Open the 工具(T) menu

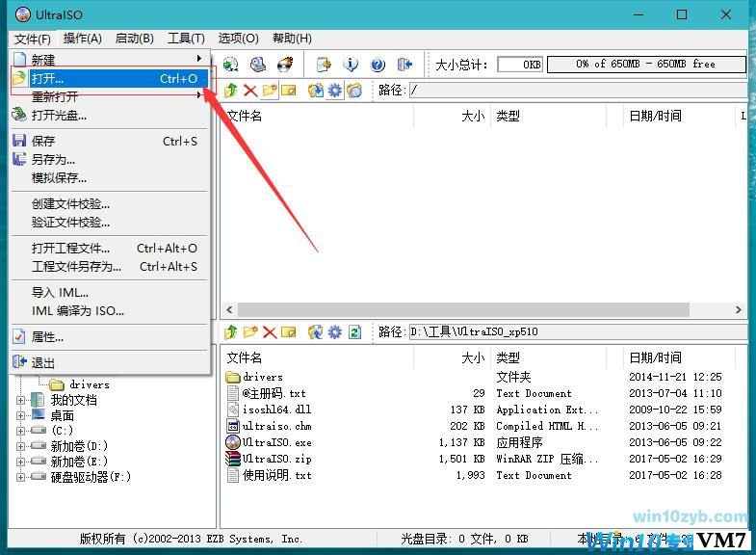(186, 39)
